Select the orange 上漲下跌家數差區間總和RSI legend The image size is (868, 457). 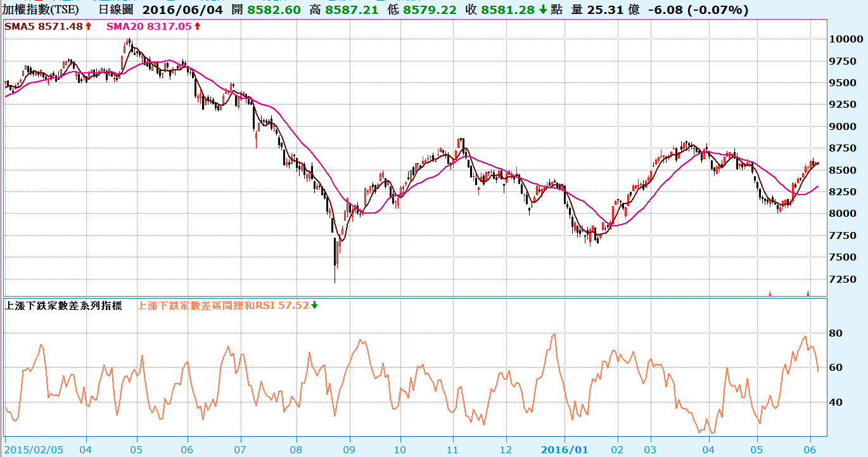[222, 305]
